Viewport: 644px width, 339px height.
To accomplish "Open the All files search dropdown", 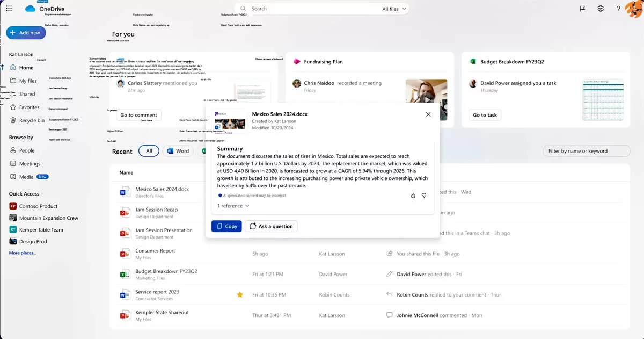I will pyautogui.click(x=394, y=9).
